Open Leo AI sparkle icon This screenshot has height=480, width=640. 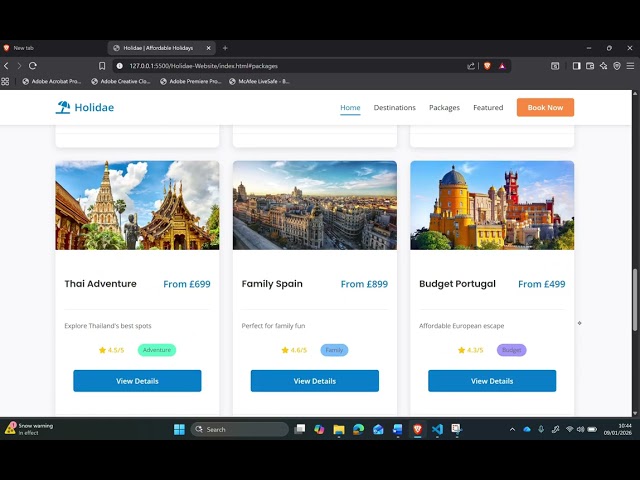[603, 66]
